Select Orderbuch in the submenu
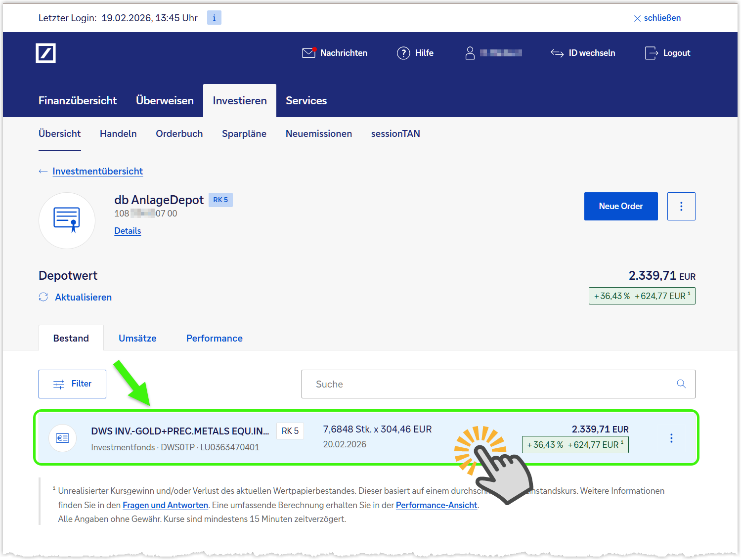The height and width of the screenshot is (560, 741). [179, 134]
